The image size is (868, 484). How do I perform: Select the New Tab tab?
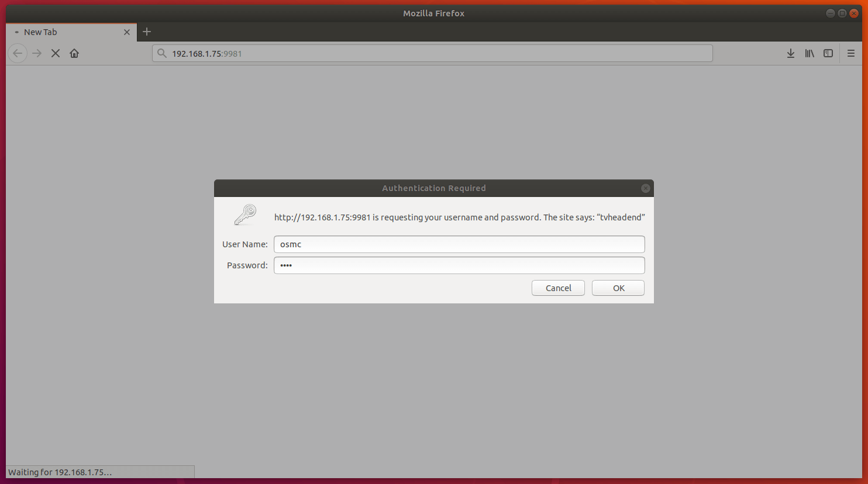64,32
